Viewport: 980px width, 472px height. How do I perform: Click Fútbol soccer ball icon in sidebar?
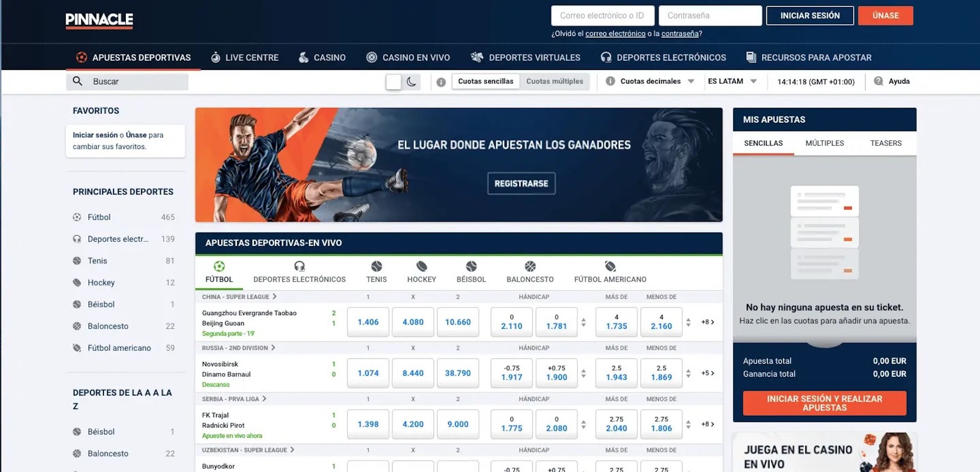77,217
